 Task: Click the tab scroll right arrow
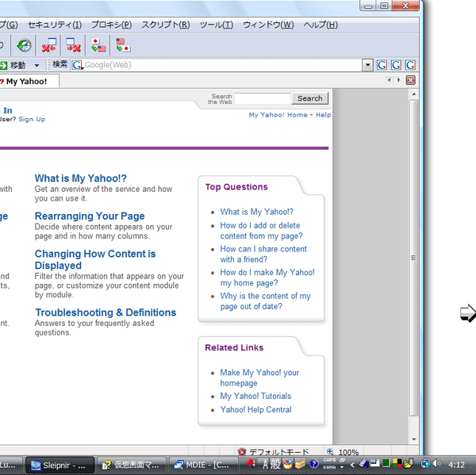click(x=398, y=80)
